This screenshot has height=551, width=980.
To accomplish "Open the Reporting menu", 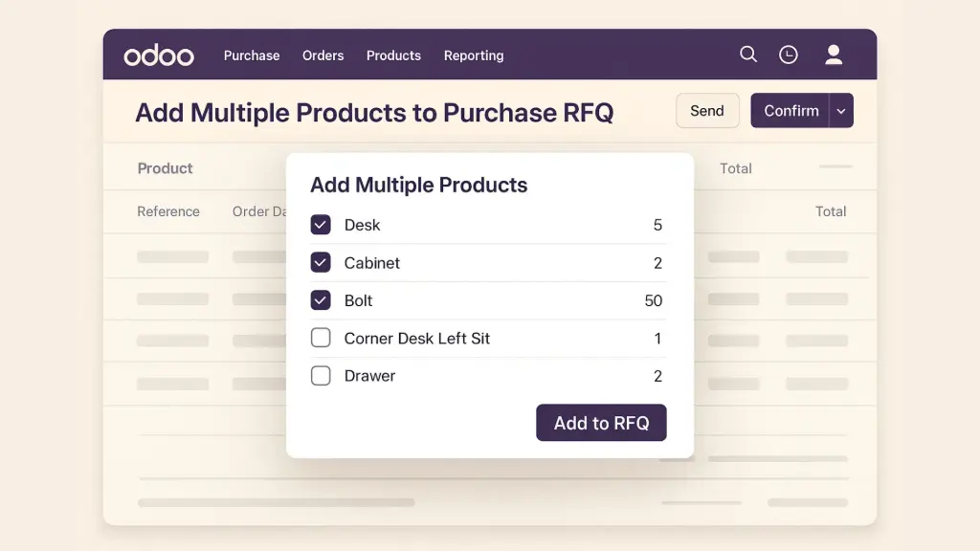I will 473,55.
